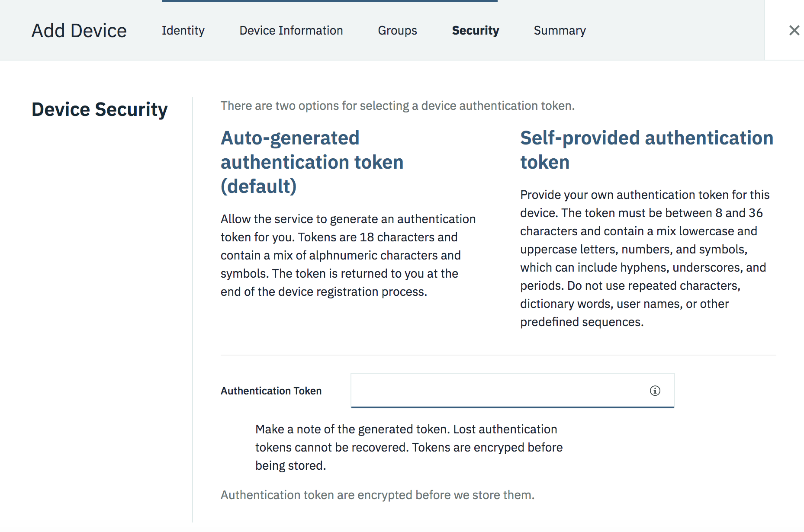Click the Authentication Token field label
Screen dimensions: 804x532
point(271,391)
